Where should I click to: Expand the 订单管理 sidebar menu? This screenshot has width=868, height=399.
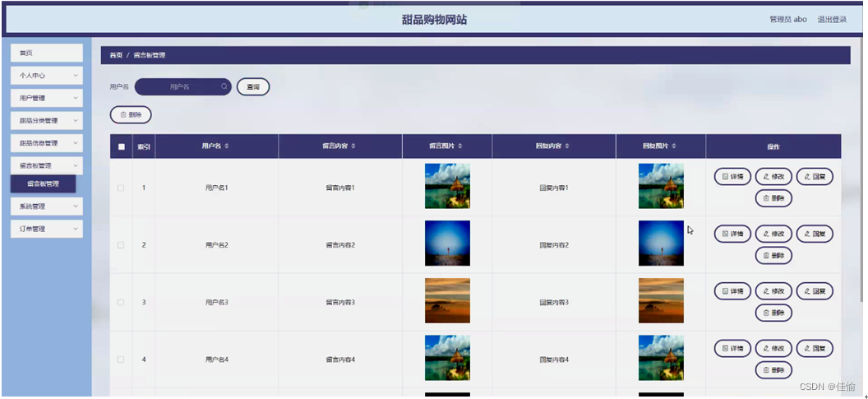pos(47,229)
